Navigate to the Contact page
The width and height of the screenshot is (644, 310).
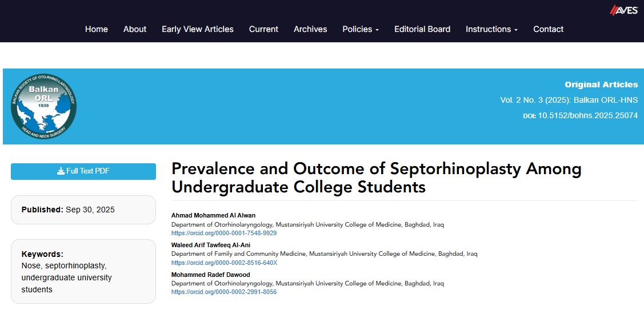[x=548, y=29]
